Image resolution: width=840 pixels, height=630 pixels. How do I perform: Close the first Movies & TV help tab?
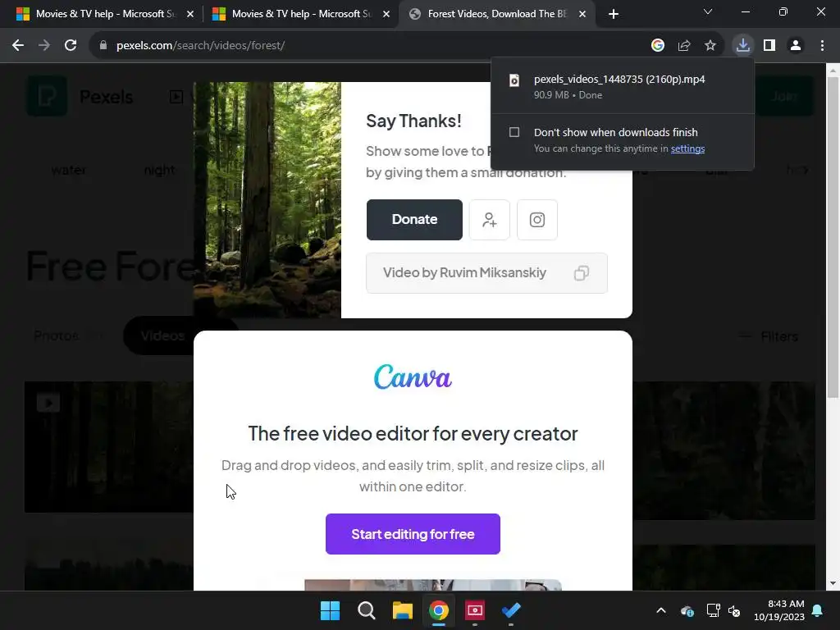[x=190, y=14]
